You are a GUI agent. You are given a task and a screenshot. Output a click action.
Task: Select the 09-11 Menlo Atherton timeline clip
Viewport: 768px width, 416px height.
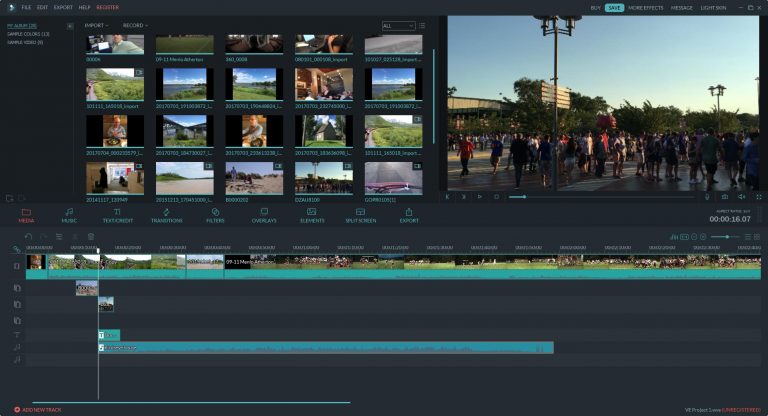[x=492, y=267]
